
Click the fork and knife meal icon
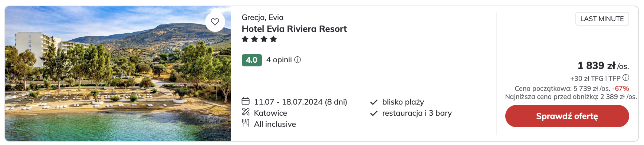(x=246, y=123)
